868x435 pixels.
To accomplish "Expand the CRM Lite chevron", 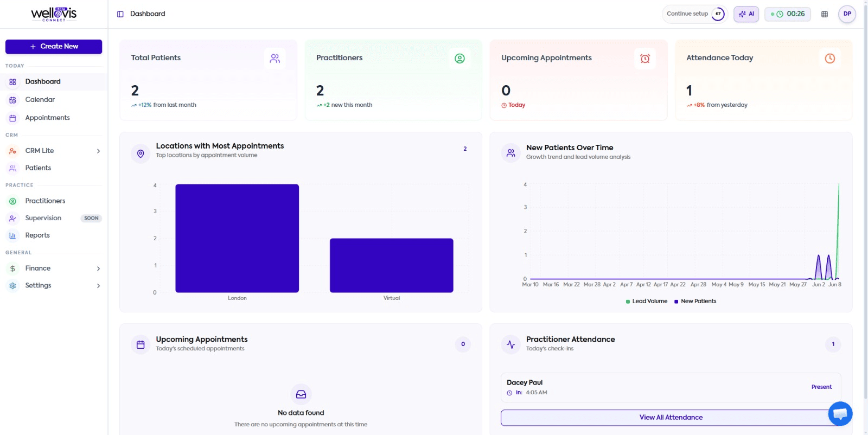I will pos(98,151).
